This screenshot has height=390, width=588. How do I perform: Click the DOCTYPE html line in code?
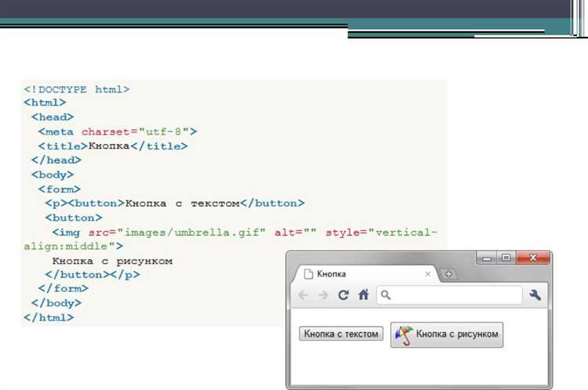(77, 89)
